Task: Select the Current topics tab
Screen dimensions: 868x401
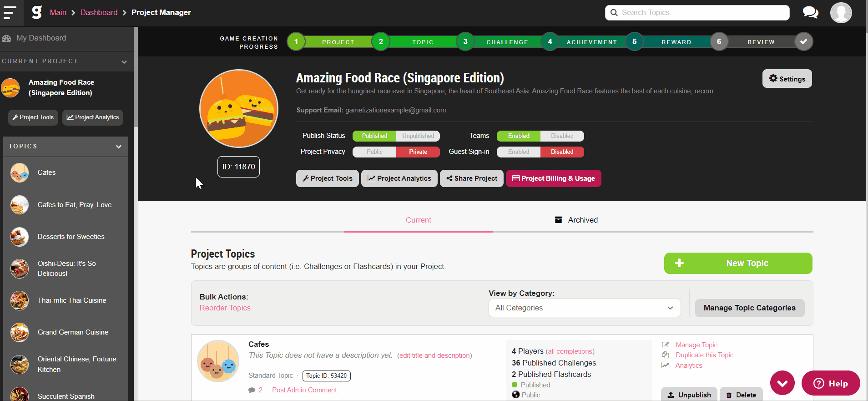Action: click(x=419, y=220)
